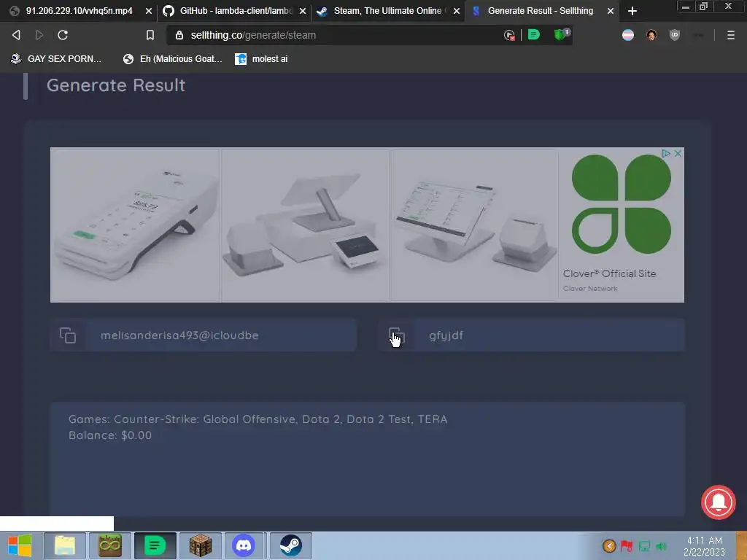Click the Balance: $0.00 text
This screenshot has height=560, width=747.
110,435
